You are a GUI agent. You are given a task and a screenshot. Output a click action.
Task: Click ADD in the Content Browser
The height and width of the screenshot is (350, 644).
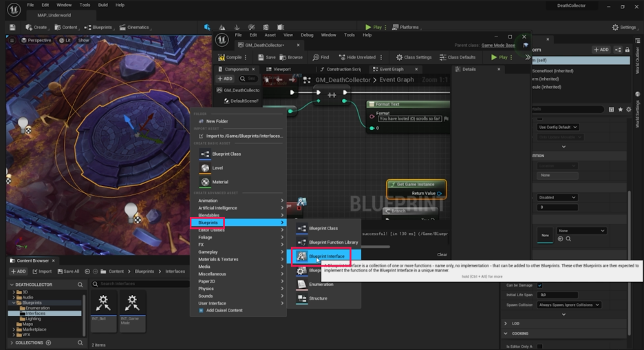(19, 271)
